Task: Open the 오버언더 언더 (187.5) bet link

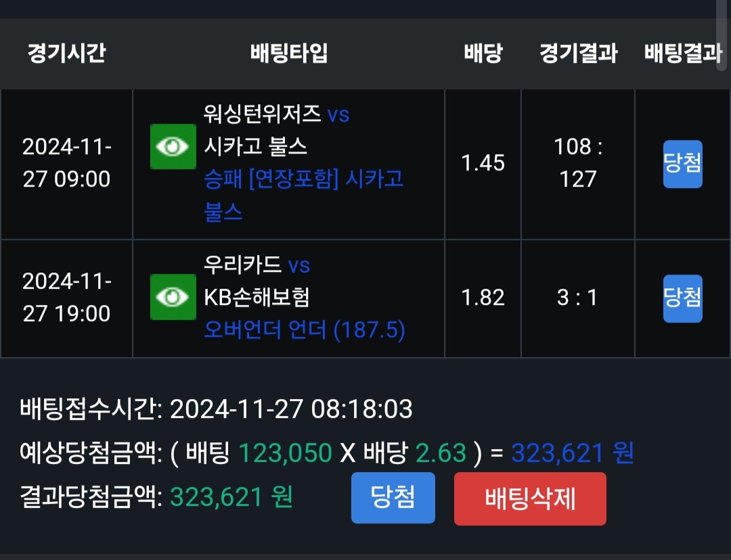Action: click(x=305, y=330)
